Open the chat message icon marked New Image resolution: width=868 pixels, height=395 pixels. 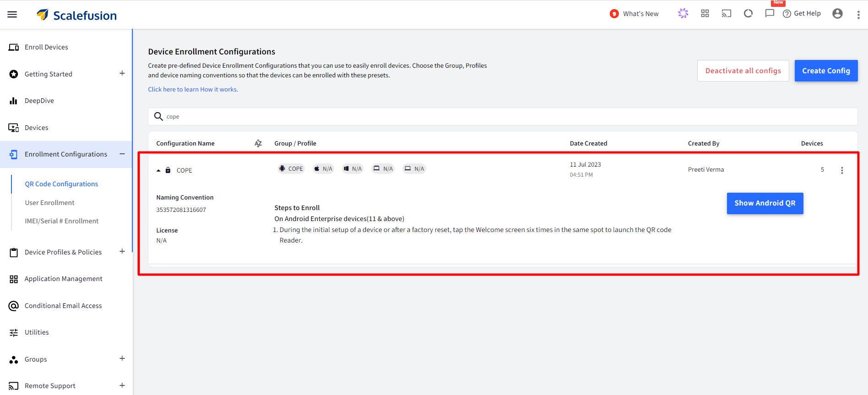click(x=770, y=13)
